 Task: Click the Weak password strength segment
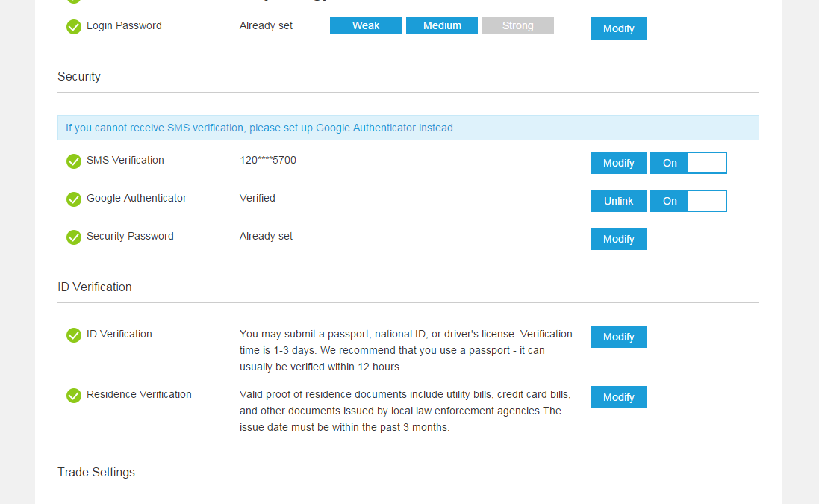pos(366,25)
